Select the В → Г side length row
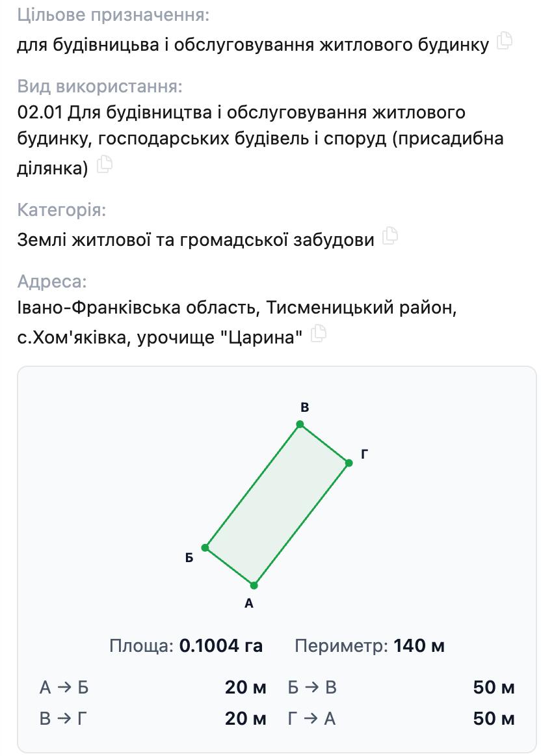Image resolution: width=554 pixels, height=756 pixels. click(x=153, y=718)
